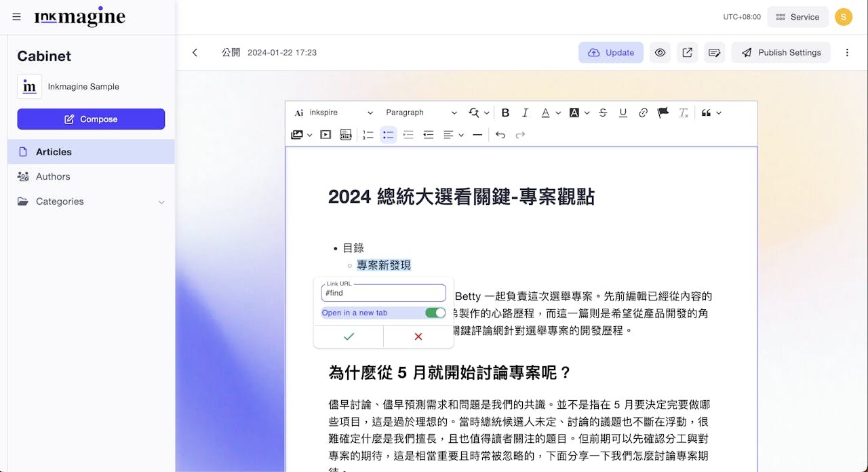Click the article title heading 2024 總統大選看關鍵-專案觀點
Viewport: 868px width, 472px height.
pos(461,197)
